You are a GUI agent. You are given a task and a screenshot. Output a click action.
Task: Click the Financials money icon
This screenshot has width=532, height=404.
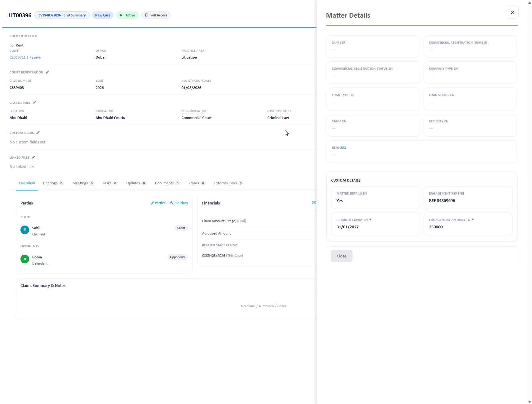coord(314,203)
